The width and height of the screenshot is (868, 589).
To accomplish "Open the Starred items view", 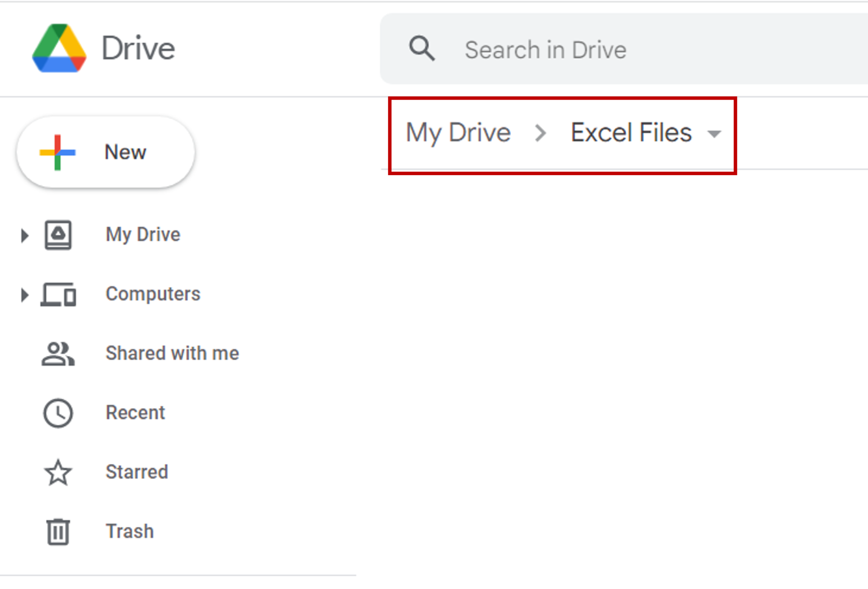I will pyautogui.click(x=137, y=472).
